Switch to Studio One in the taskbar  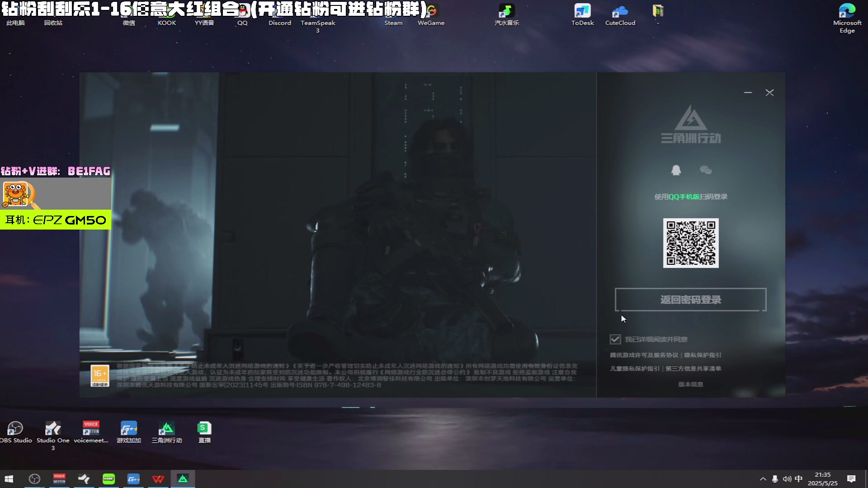click(x=84, y=479)
